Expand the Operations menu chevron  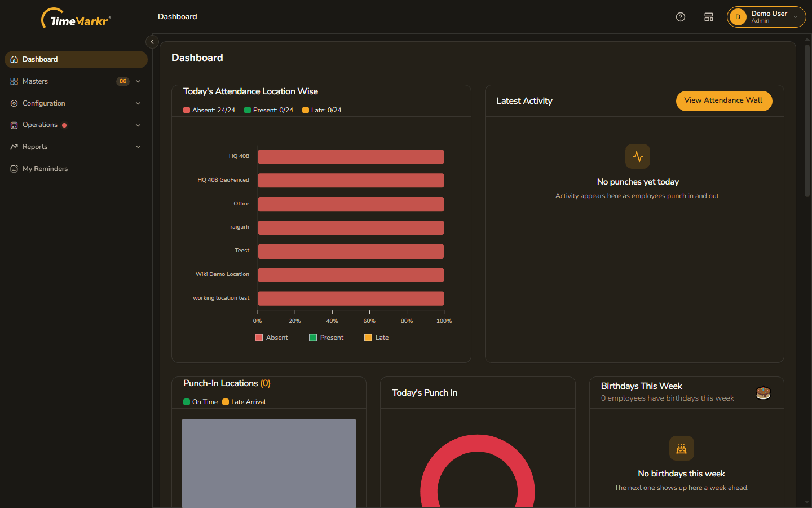[138, 125]
